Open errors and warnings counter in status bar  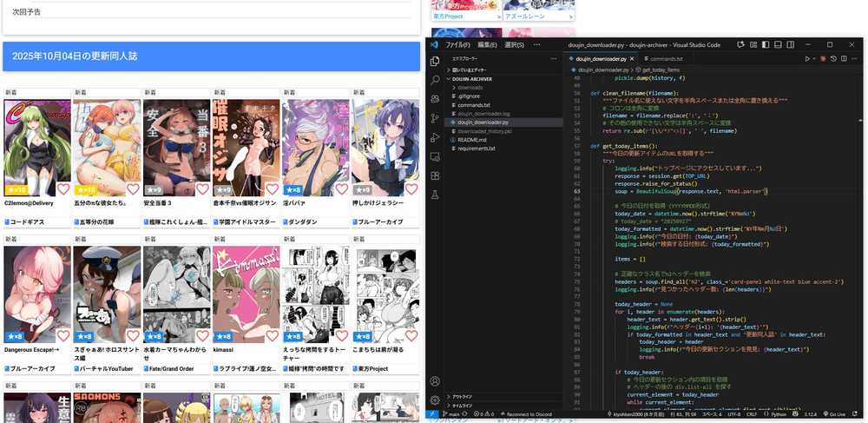click(x=483, y=414)
